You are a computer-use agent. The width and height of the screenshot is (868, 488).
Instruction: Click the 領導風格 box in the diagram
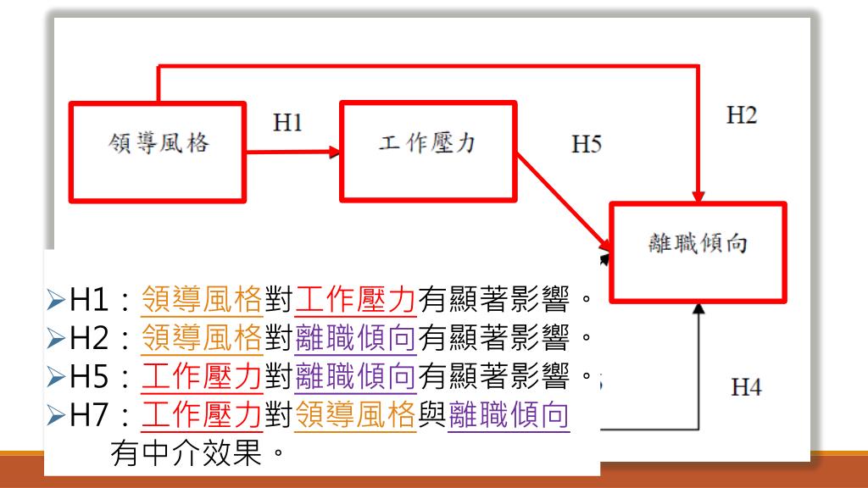(x=158, y=152)
